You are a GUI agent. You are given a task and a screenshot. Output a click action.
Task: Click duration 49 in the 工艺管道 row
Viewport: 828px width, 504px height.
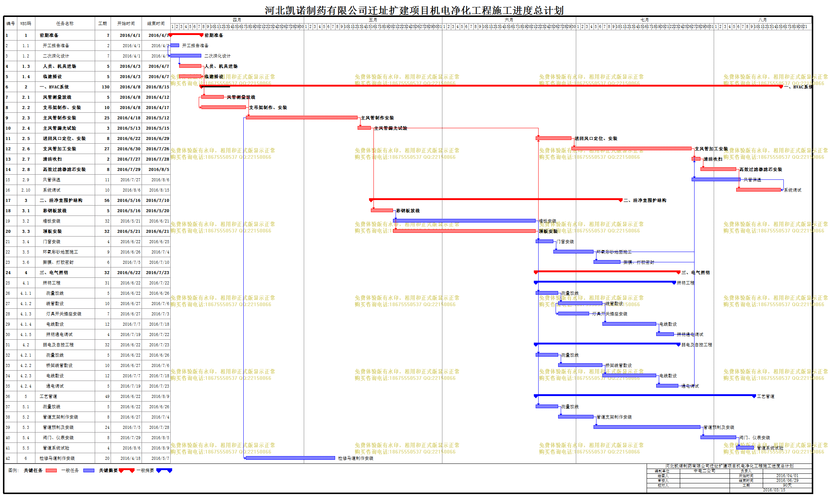[107, 396]
